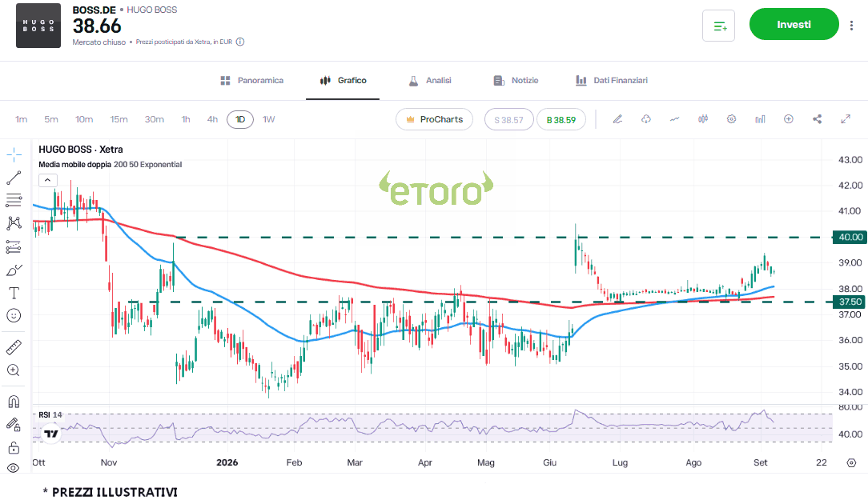The height and width of the screenshot is (500, 868).
Task: Share the chart via share icon
Action: 817,119
